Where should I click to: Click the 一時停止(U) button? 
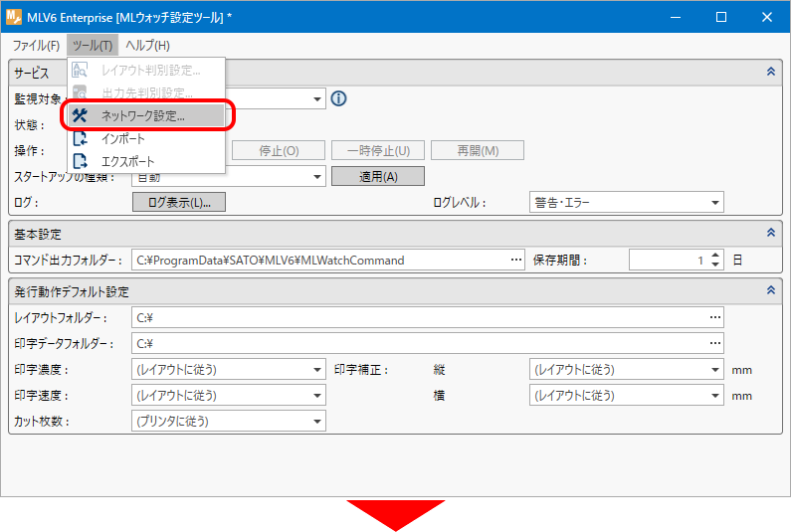point(378,151)
